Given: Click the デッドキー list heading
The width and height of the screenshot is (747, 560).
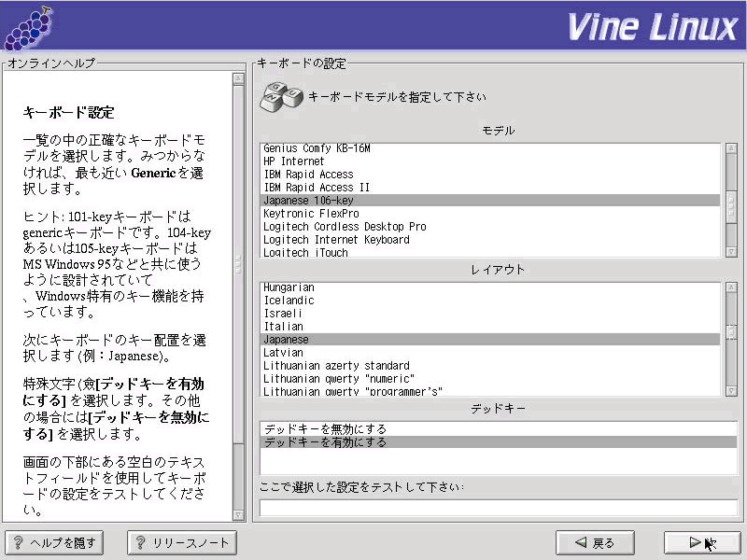Looking at the screenshot, I should [499, 409].
